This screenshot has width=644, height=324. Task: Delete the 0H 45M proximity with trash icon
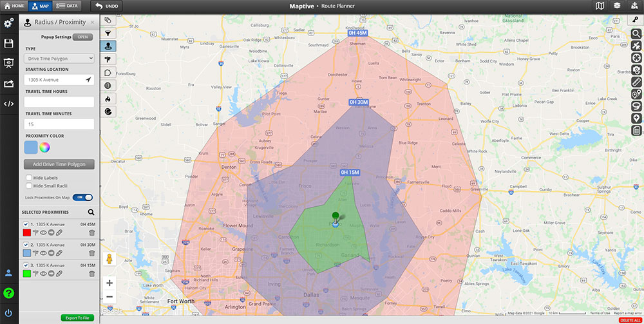pyautogui.click(x=91, y=233)
